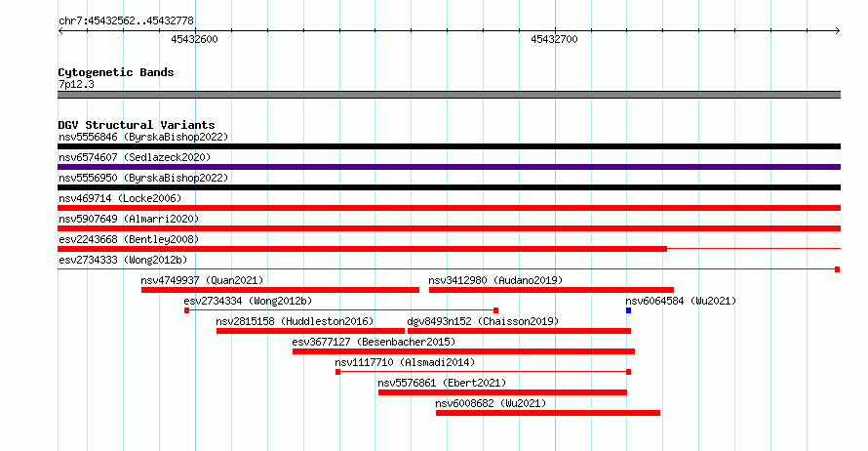Image resolution: width=868 pixels, height=451 pixels.
Task: Select the red nsv3412980 variant bar
Action: click(x=551, y=290)
